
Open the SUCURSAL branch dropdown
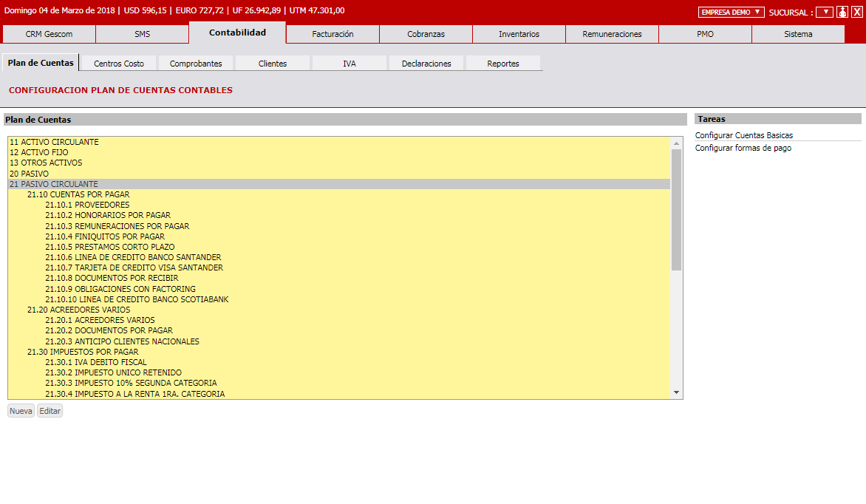(824, 12)
